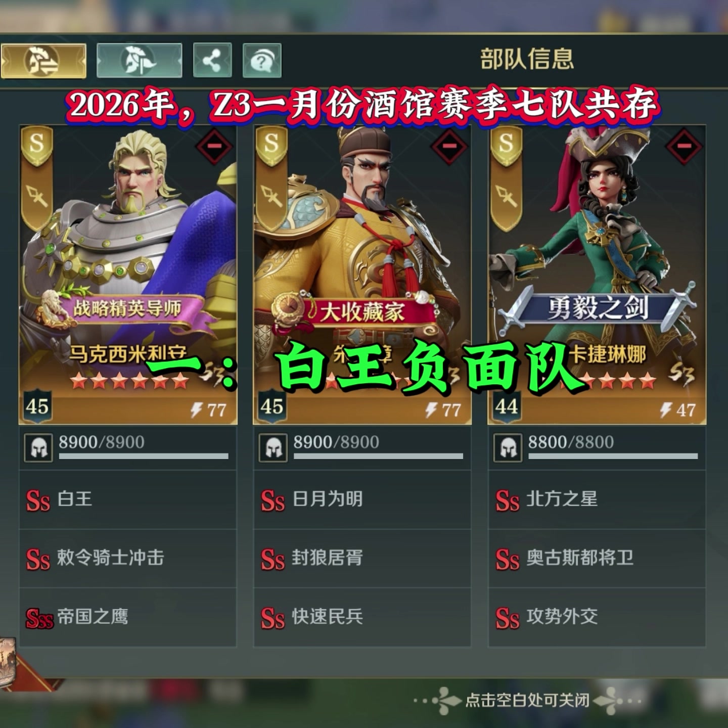
Task: Open Maximilian hero card portrait
Action: (127, 275)
